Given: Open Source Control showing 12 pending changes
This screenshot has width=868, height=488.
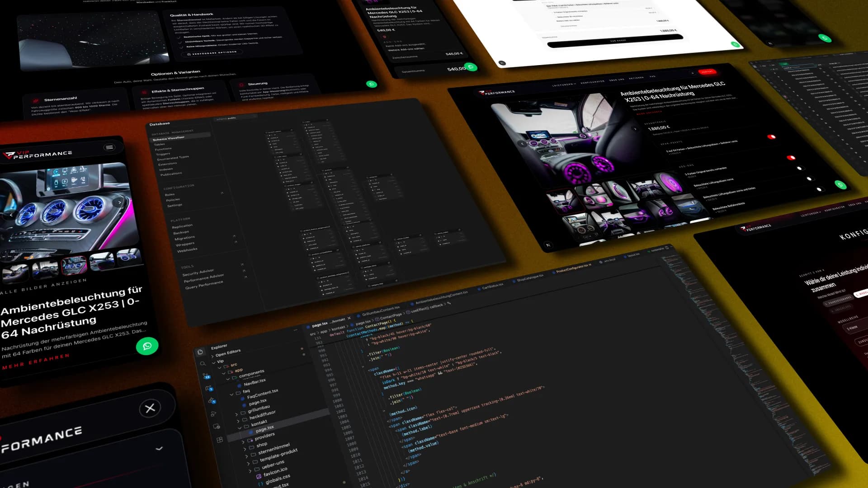Looking at the screenshot, I should click(206, 376).
